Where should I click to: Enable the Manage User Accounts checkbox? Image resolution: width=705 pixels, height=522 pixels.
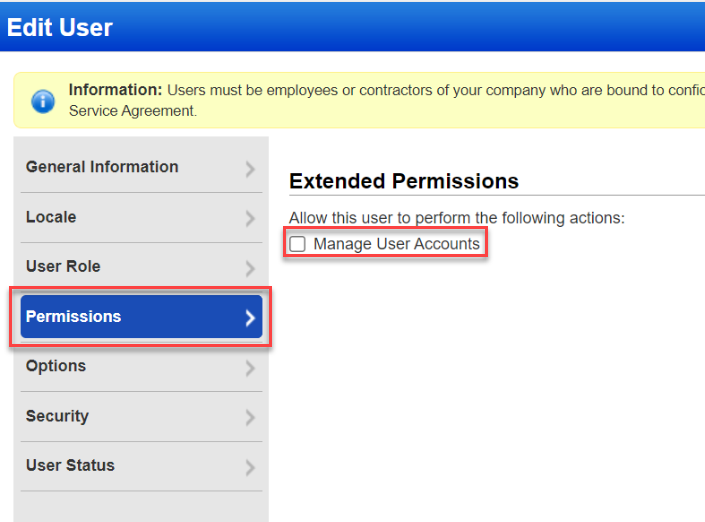pyautogui.click(x=297, y=244)
